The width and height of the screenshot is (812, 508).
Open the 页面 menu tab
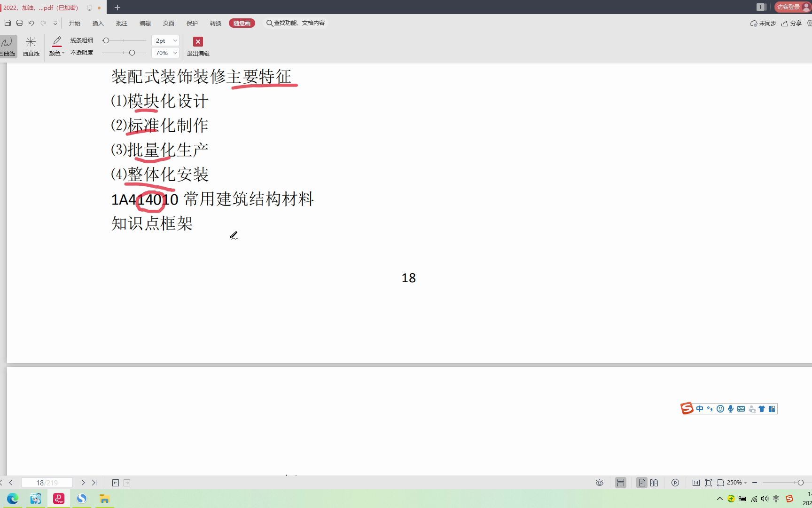169,23
